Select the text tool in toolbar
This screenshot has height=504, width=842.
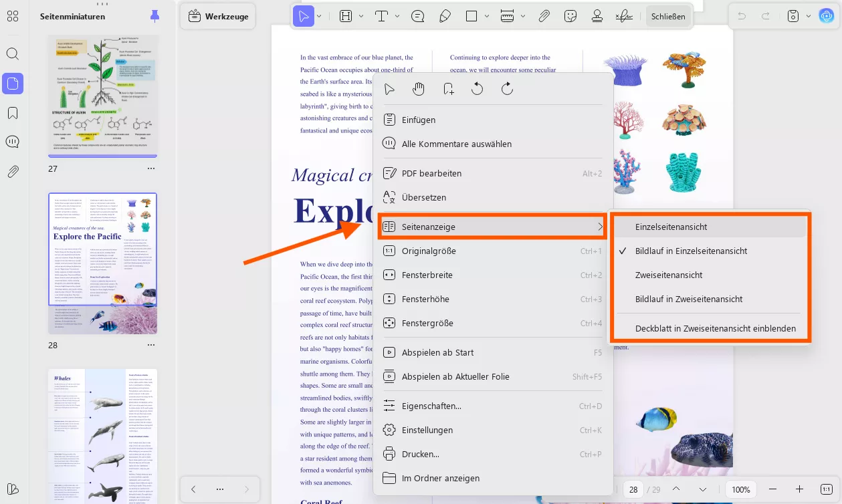(x=381, y=16)
